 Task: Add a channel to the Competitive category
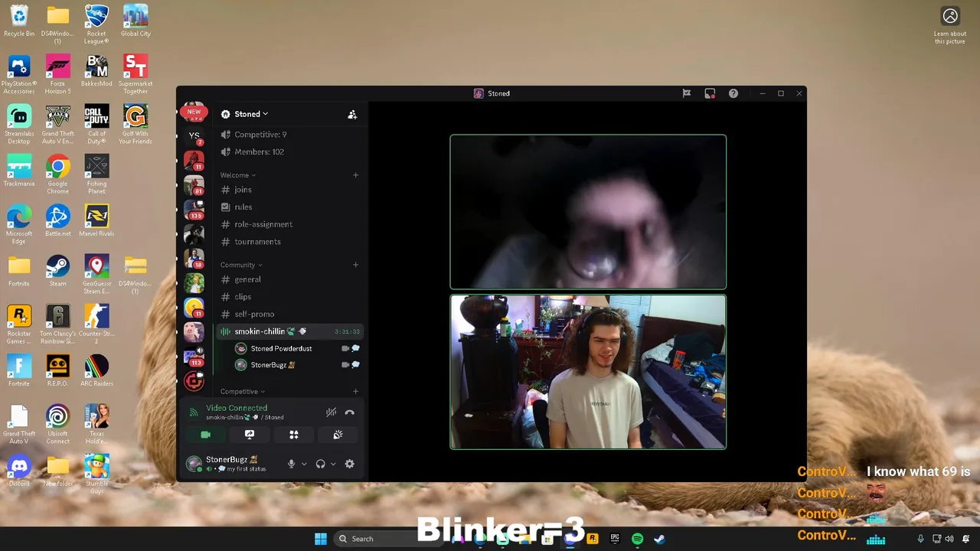click(355, 392)
